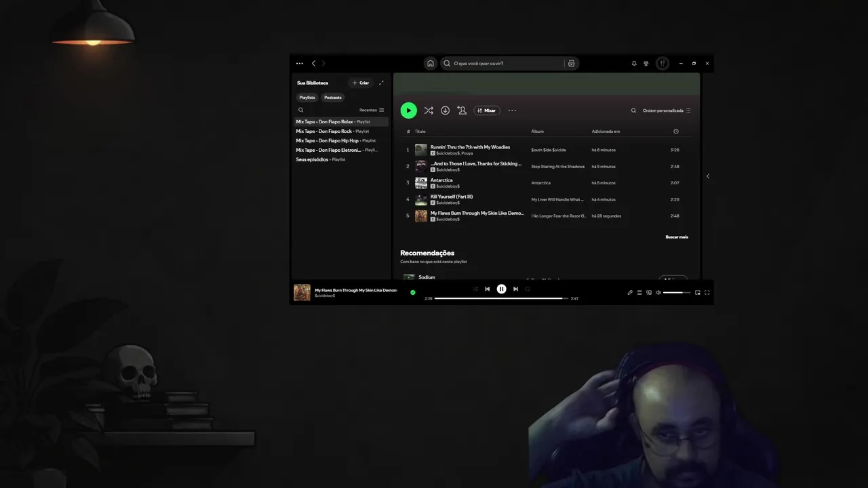The width and height of the screenshot is (868, 488).
Task: Filter library by Podcasts chip
Action: click(332, 98)
